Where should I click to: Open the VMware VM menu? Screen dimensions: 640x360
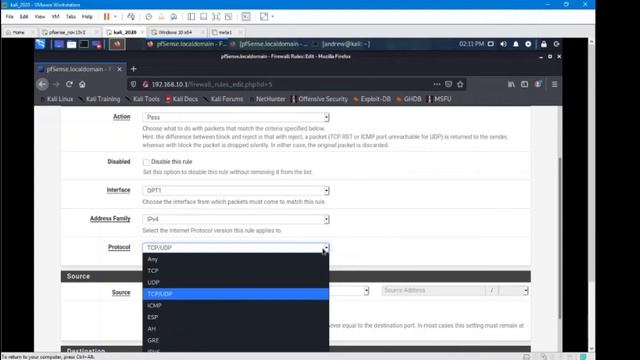coord(56,17)
